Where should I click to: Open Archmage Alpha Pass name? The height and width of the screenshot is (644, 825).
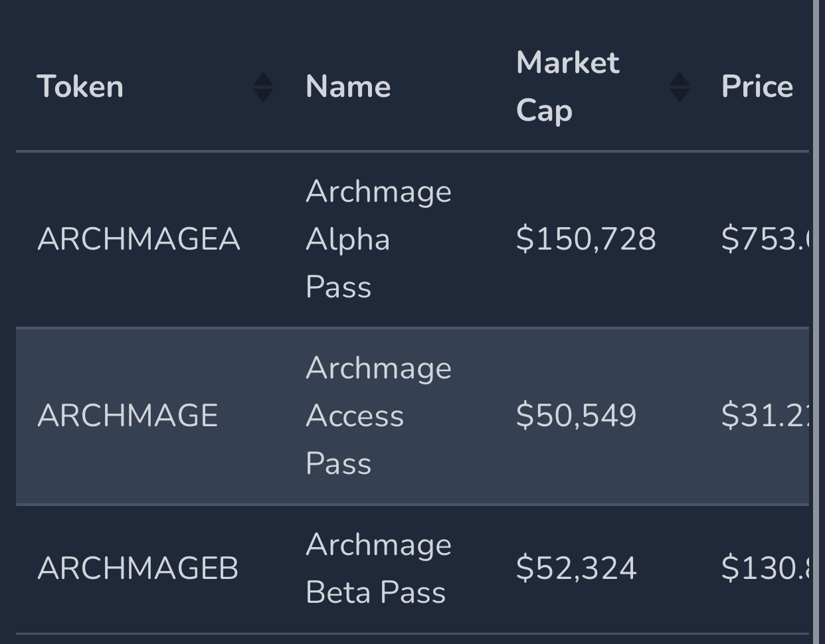tap(379, 239)
